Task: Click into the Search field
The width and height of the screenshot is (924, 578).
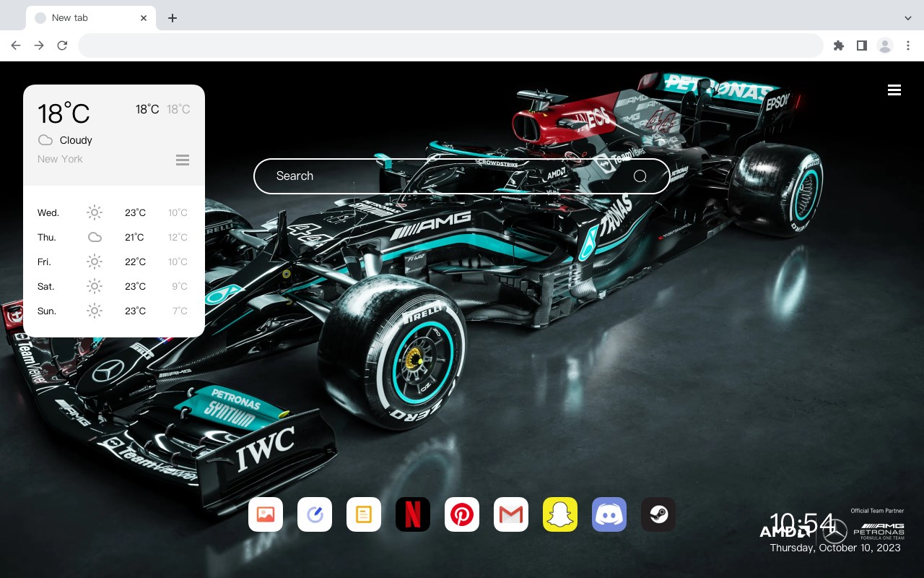Action: [462, 176]
